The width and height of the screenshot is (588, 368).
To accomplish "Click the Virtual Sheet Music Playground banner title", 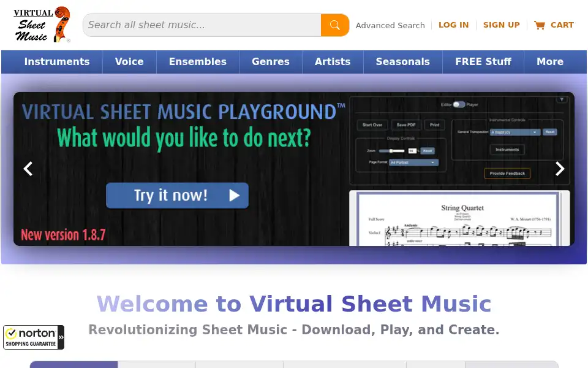I will pos(183,112).
